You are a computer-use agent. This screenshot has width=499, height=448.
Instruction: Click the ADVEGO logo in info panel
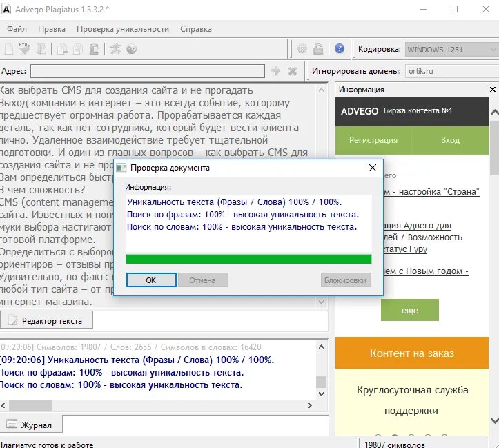(x=360, y=111)
